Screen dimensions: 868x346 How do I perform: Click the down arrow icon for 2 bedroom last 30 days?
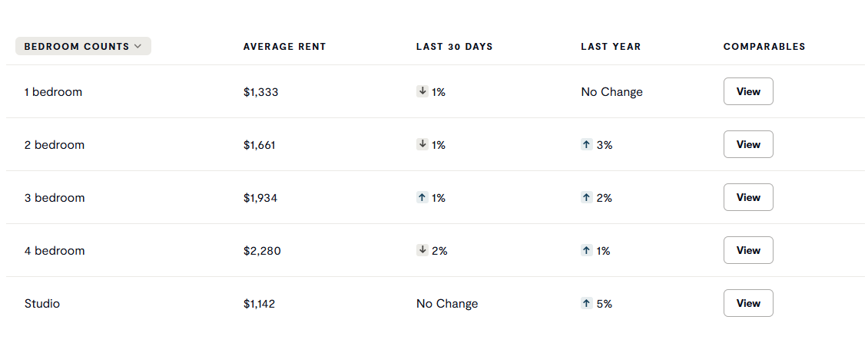coord(422,144)
